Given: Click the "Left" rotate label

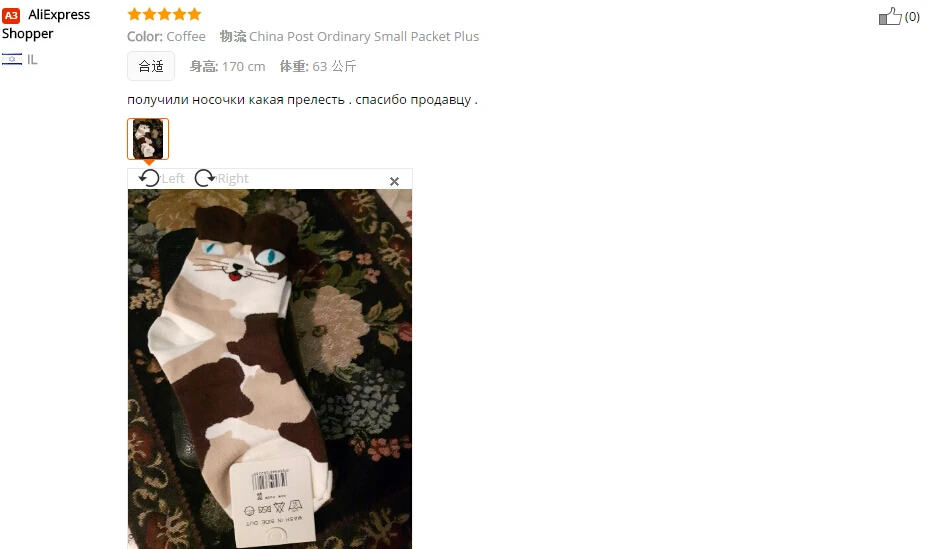Looking at the screenshot, I should (x=173, y=178).
